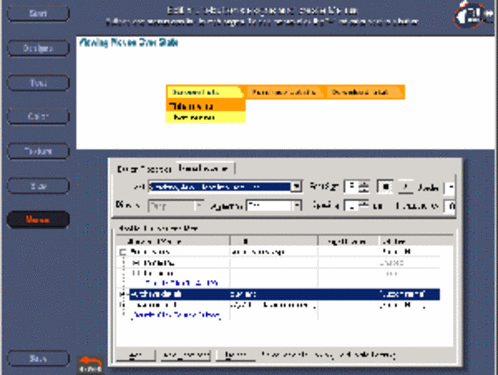This screenshot has height=375, width=498.
Task: Click the Texture sidebar button
Action: [x=38, y=151]
